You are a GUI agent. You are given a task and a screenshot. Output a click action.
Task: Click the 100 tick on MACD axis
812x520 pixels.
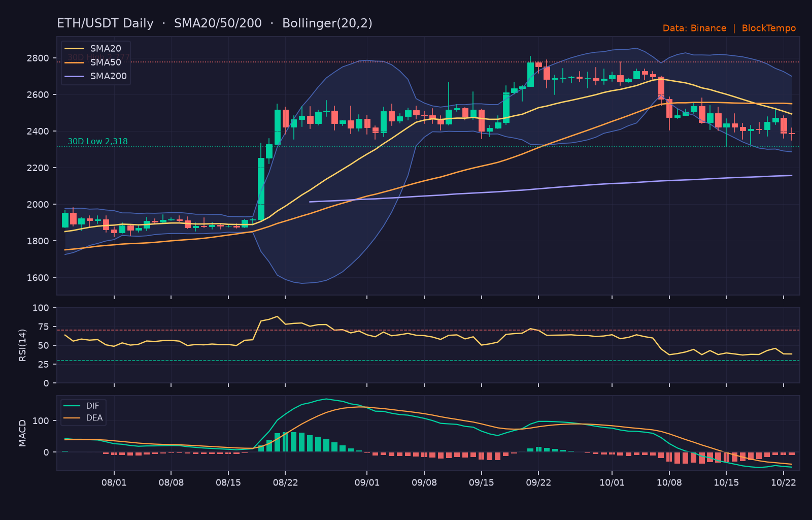(41, 421)
